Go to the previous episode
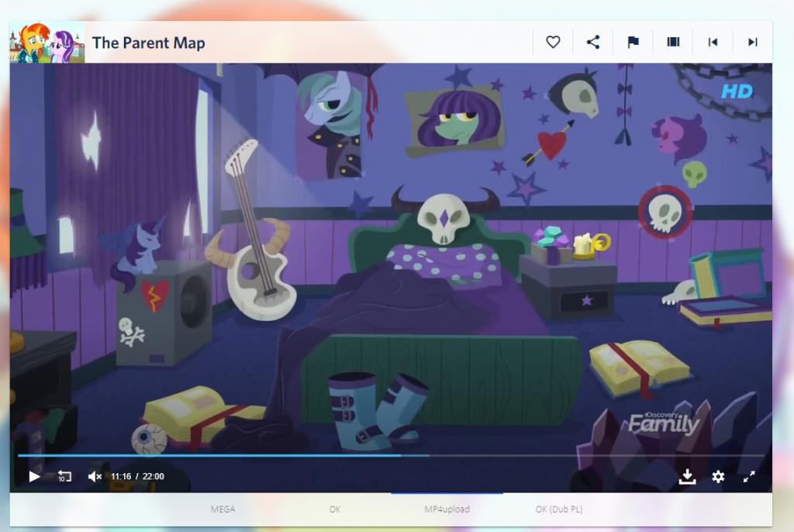Screen dimensions: 794x532 point(713,42)
